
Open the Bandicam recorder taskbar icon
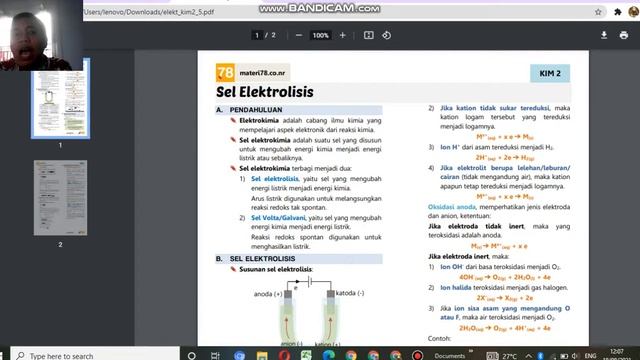[x=417, y=356]
